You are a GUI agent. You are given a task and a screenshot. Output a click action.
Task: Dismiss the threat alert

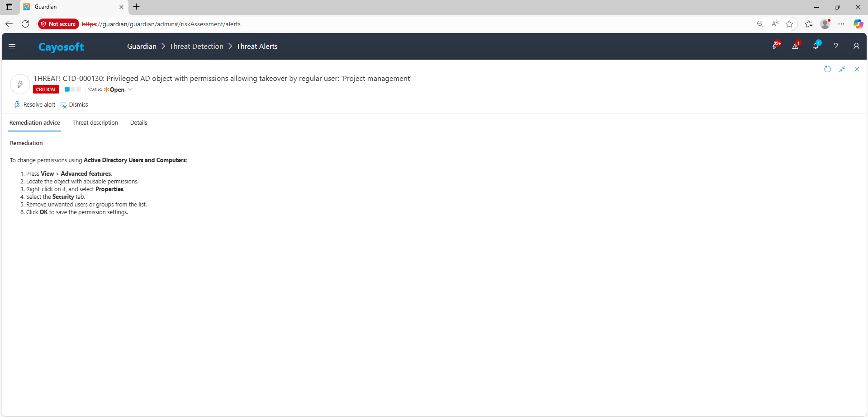pos(74,105)
